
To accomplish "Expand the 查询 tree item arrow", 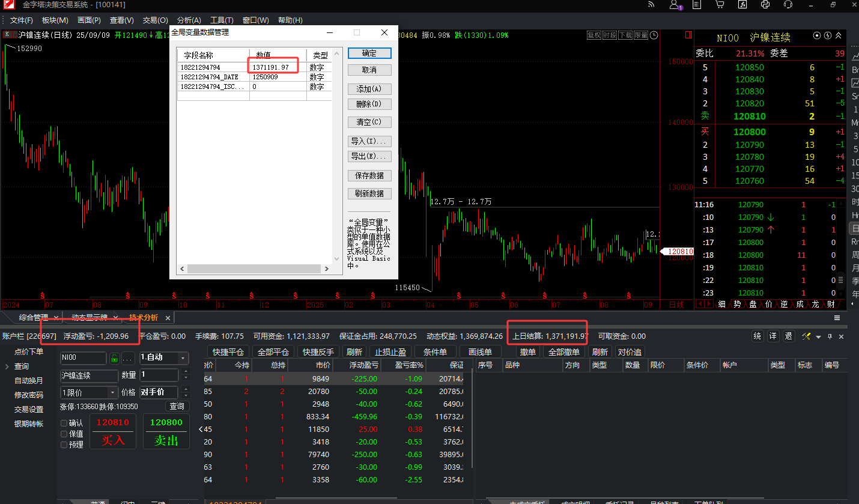I will tap(7, 366).
